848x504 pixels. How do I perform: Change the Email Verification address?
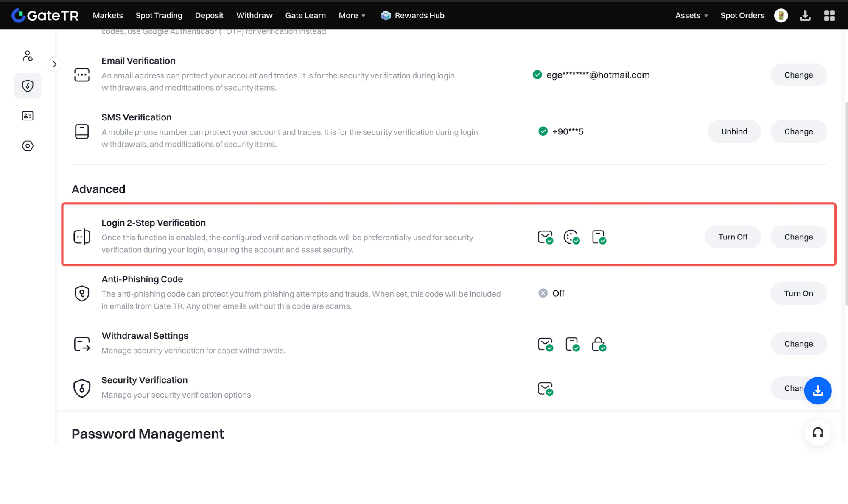coord(798,75)
